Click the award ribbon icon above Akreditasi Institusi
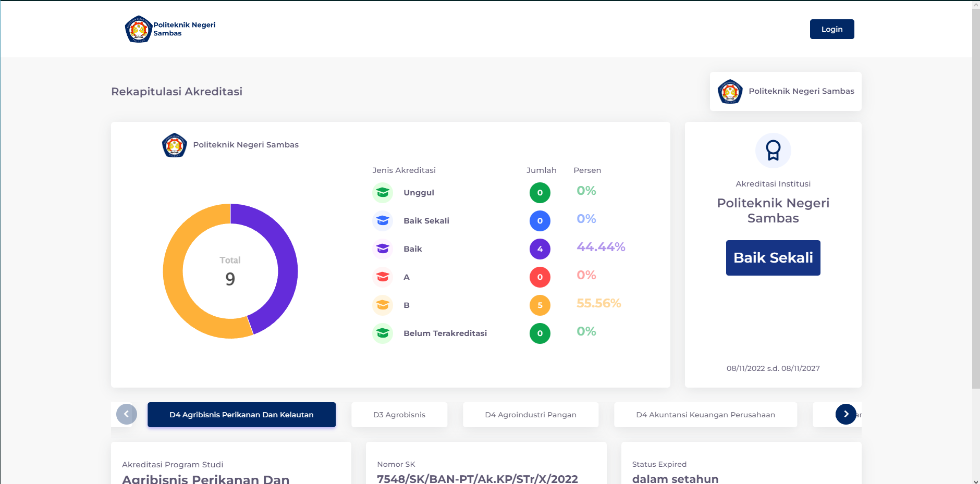The height and width of the screenshot is (484, 980). (x=773, y=151)
